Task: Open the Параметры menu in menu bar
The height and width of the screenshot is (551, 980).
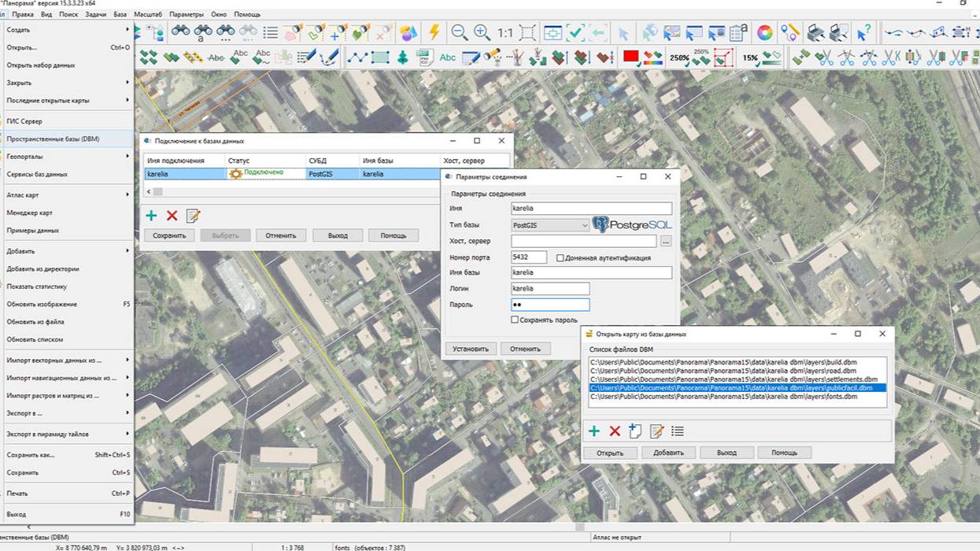Action: click(x=186, y=14)
